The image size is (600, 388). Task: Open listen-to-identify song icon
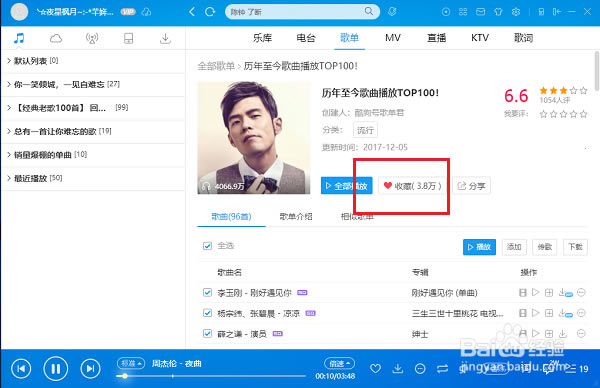pos(392,12)
